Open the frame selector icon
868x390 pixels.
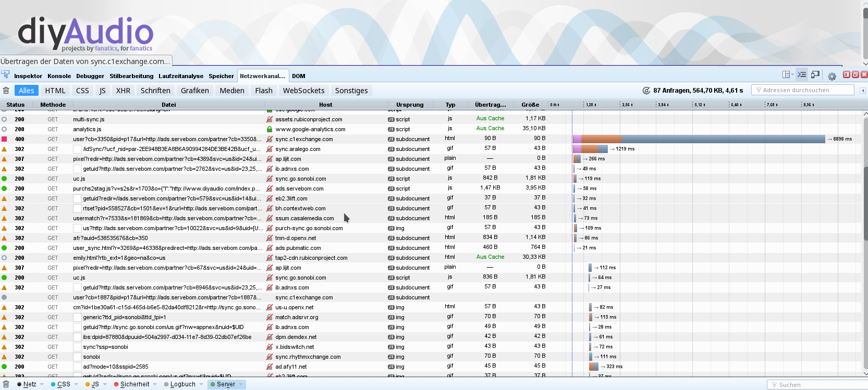click(x=787, y=74)
